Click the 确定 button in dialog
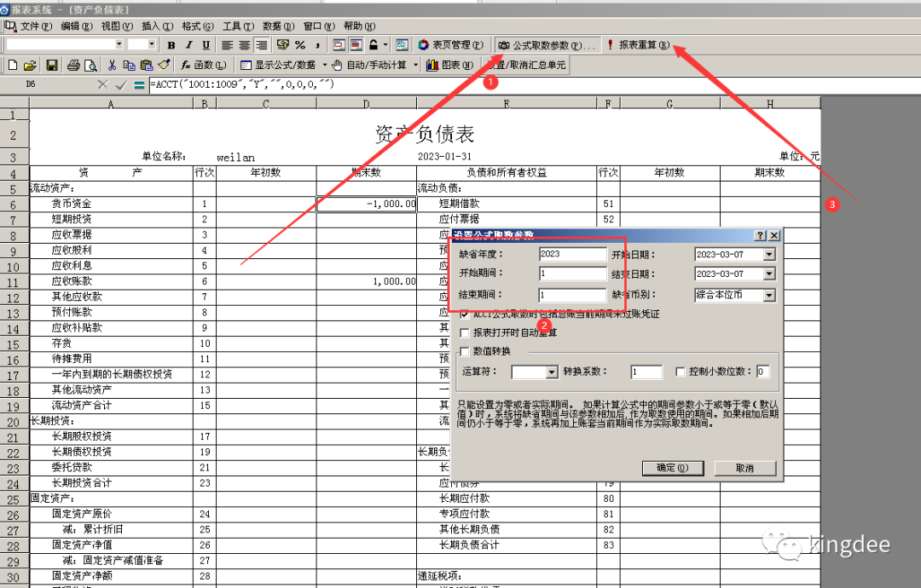 pyautogui.click(x=673, y=468)
